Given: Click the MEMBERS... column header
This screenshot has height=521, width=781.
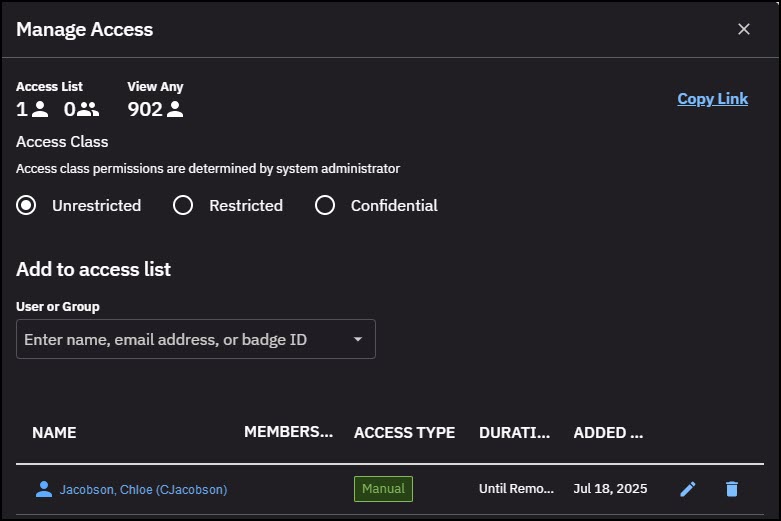Looking at the screenshot, I should click(288, 431).
